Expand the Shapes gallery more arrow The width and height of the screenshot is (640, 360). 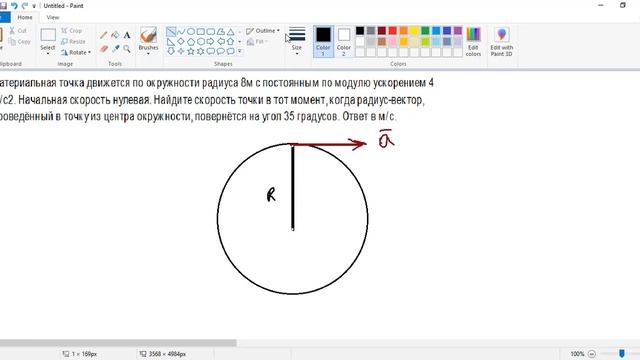(x=240, y=51)
